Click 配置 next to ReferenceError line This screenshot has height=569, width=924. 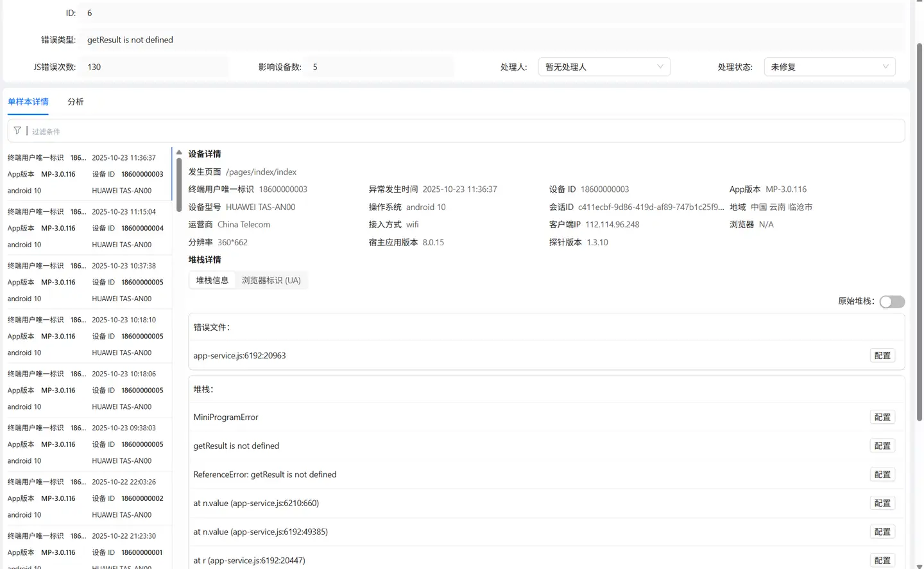pos(882,475)
